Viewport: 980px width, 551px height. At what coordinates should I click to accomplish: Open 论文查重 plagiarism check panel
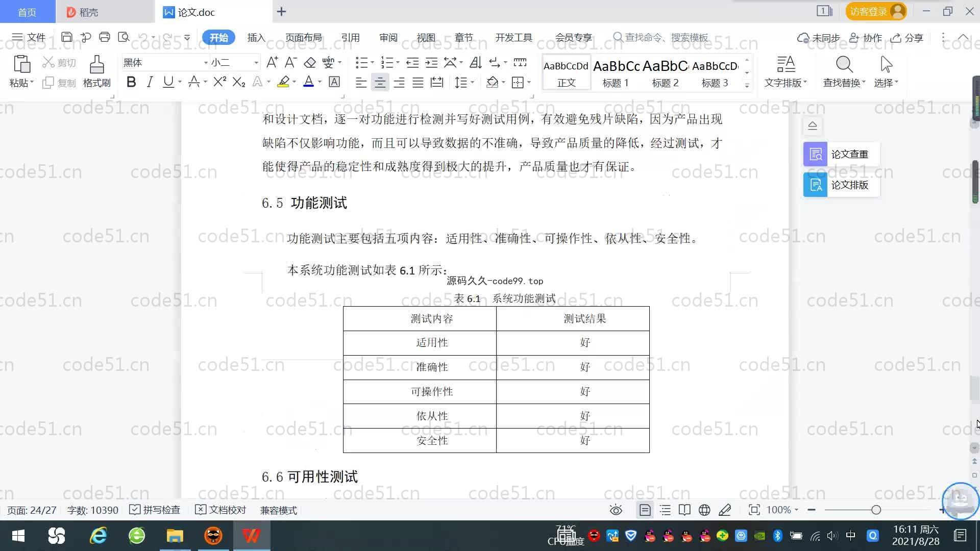click(x=841, y=154)
